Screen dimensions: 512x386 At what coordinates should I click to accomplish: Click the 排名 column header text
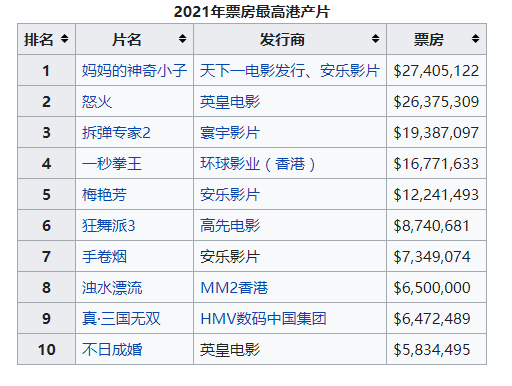coord(39,39)
